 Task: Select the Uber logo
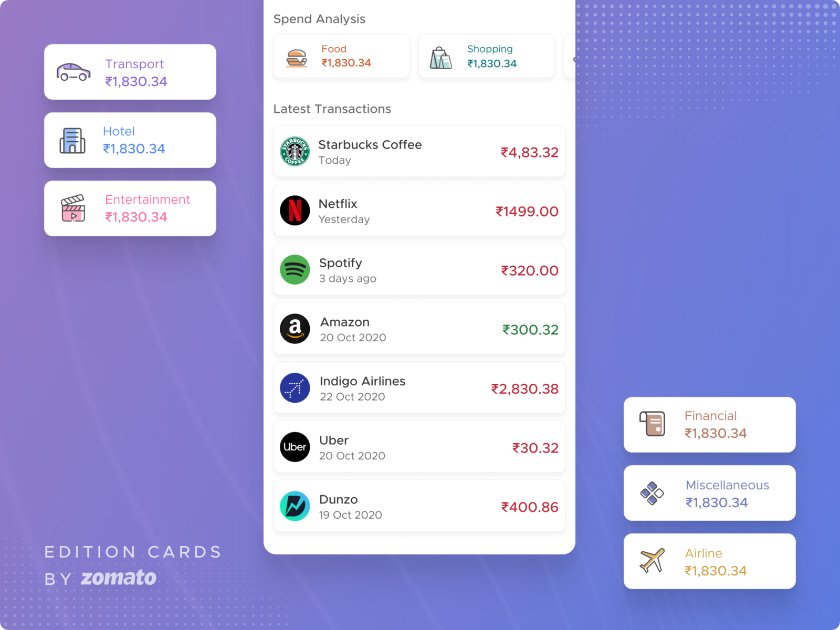tap(295, 447)
